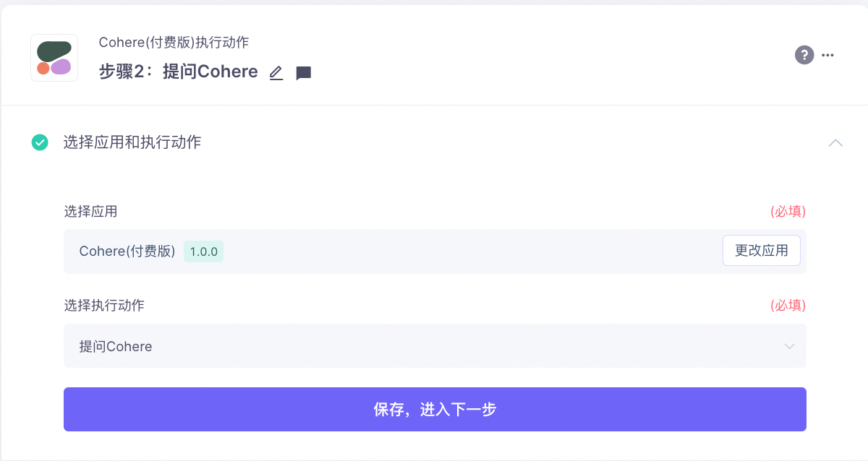Image resolution: width=868 pixels, height=461 pixels.
Task: Click the green completed check icon
Action: [x=40, y=142]
